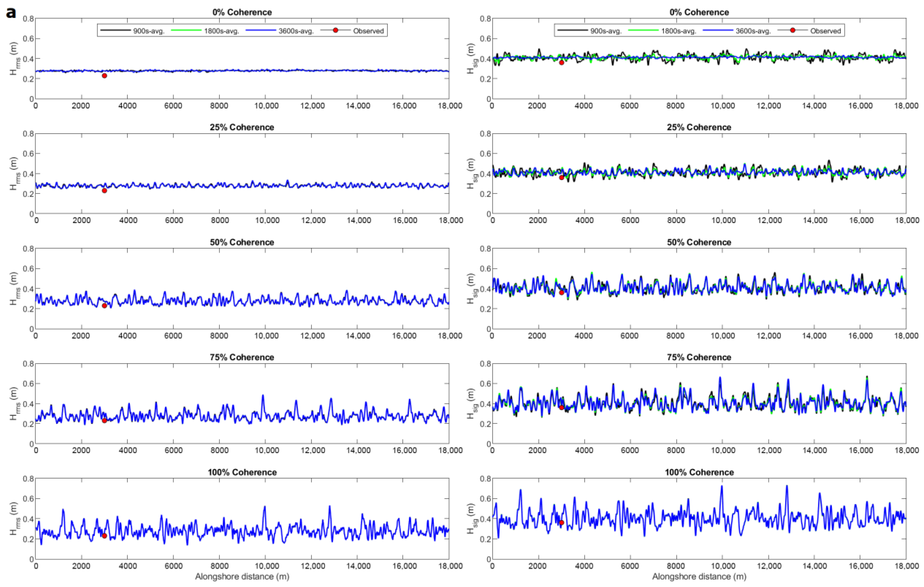Click "25% Coherence" title above left plot
Image resolution: width=924 pixels, height=587 pixels.
(x=242, y=127)
